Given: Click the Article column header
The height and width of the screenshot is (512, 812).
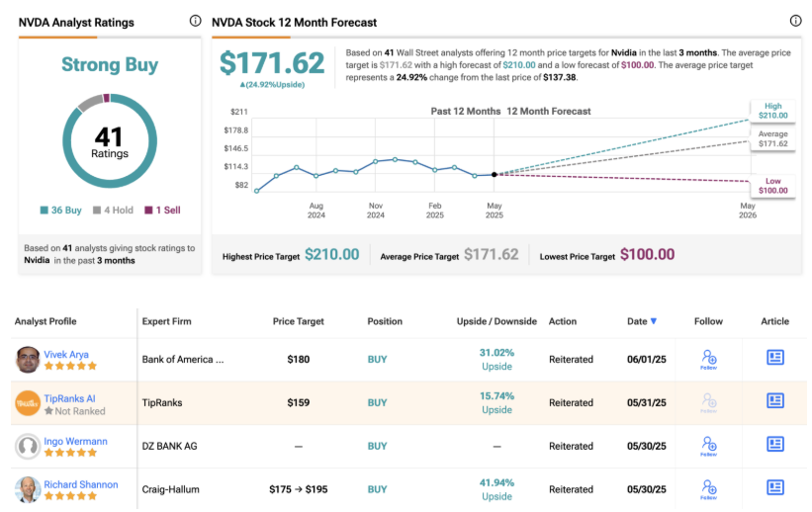Looking at the screenshot, I should point(774,321).
